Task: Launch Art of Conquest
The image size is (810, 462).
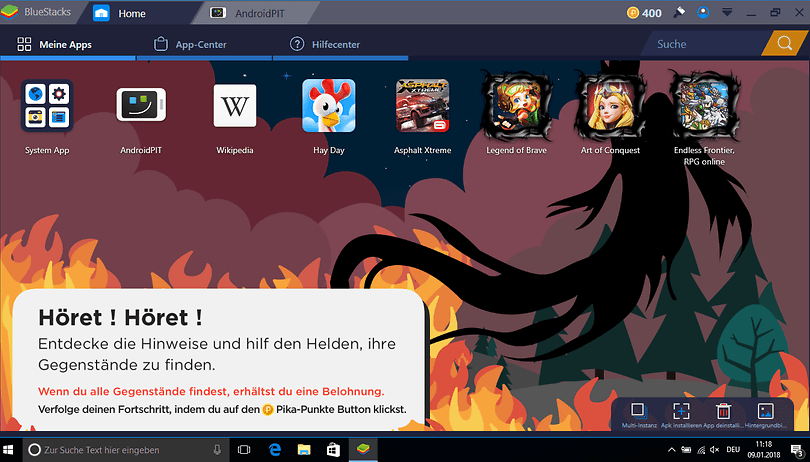Action: click(x=611, y=105)
